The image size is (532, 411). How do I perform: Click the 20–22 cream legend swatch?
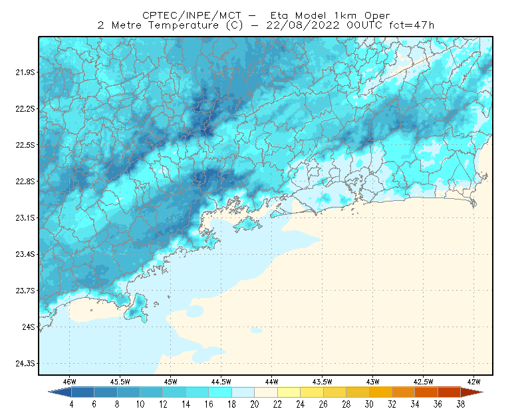266,392
